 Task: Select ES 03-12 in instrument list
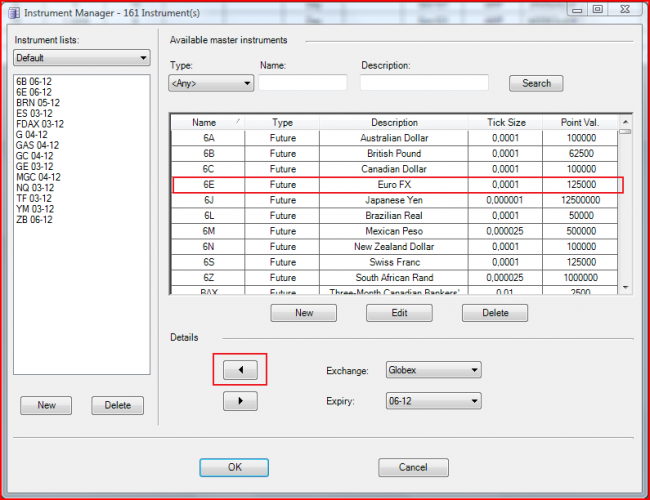pos(34,114)
